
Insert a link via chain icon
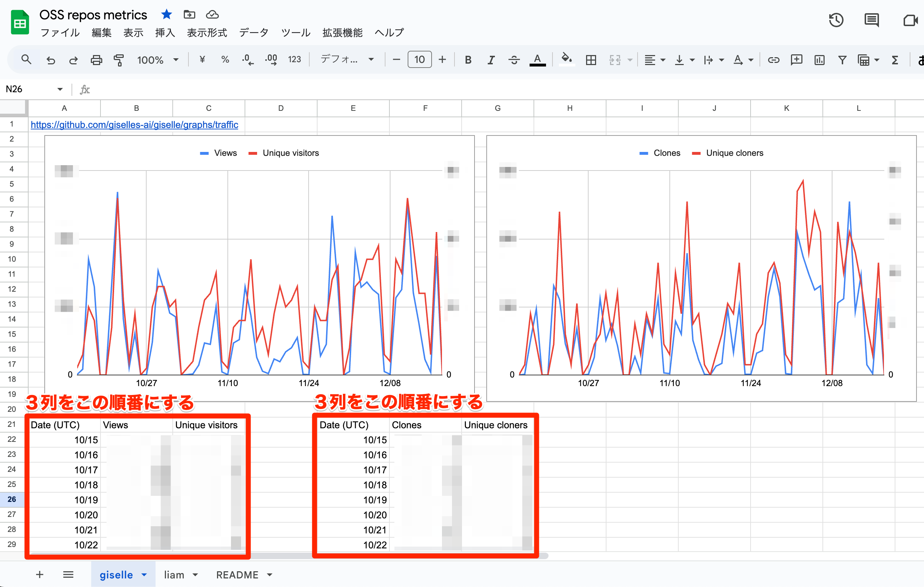773,59
